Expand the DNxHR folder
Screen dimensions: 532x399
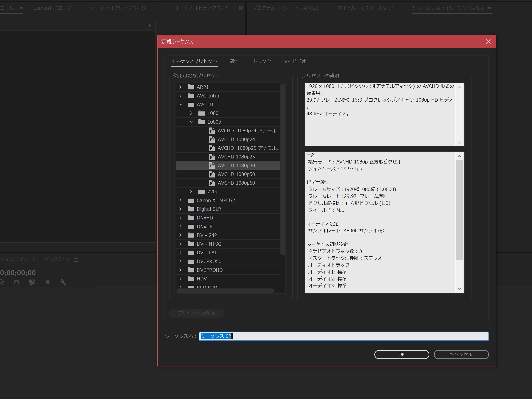tap(180, 227)
